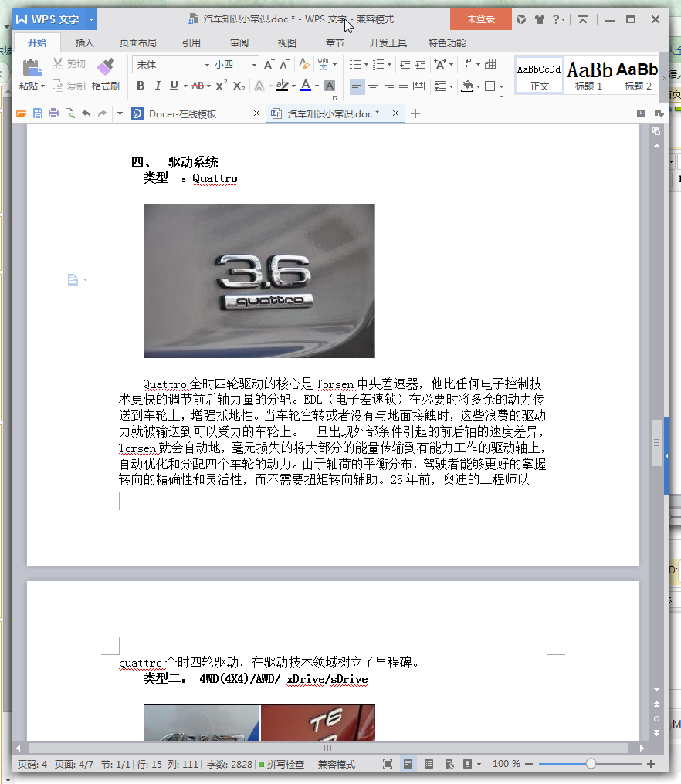Apply distributed alignment

pyautogui.click(x=418, y=86)
